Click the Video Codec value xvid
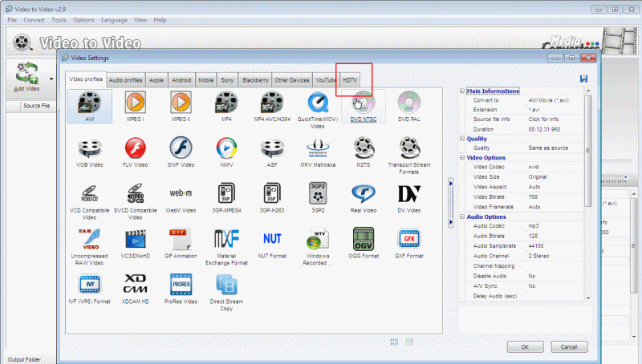The image size is (642, 364). coord(534,167)
